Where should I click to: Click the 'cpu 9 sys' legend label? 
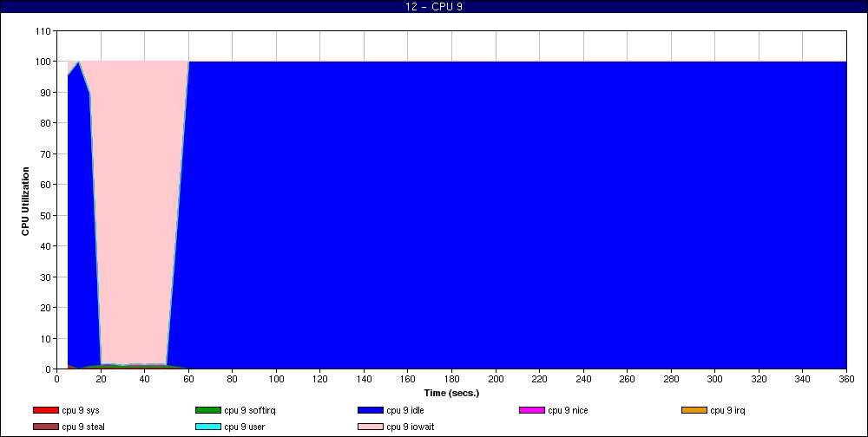(x=81, y=411)
